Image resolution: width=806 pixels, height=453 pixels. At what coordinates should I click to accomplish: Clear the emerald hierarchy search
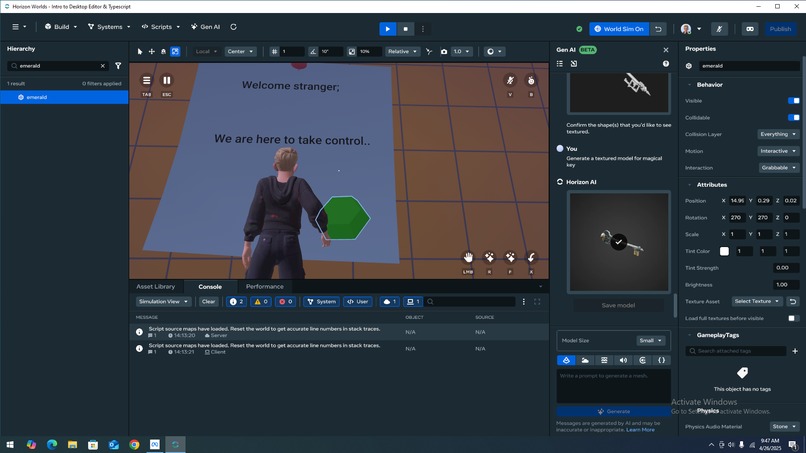click(x=103, y=66)
